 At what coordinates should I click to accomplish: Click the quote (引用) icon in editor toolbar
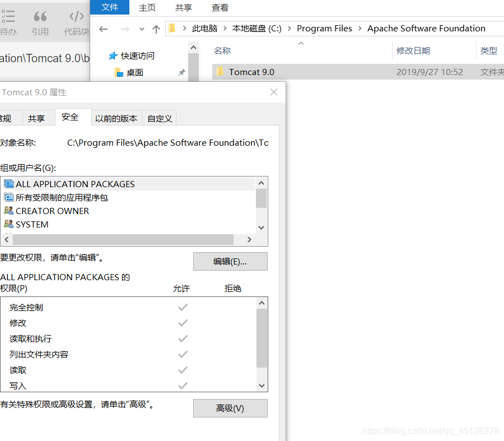[x=40, y=16]
